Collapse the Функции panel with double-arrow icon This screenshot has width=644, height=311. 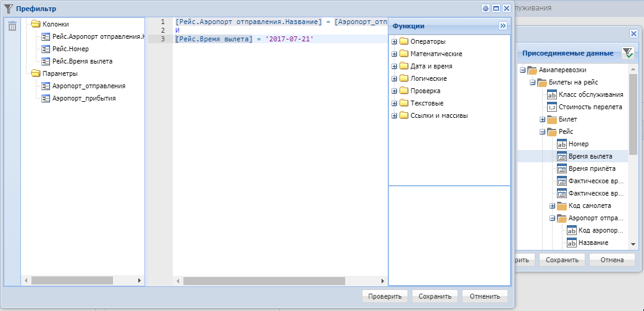503,26
